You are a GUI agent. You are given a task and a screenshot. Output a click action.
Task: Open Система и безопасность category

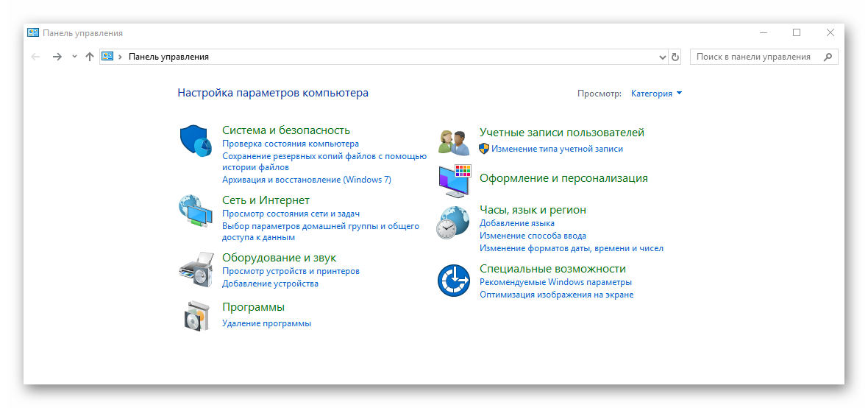coord(286,130)
